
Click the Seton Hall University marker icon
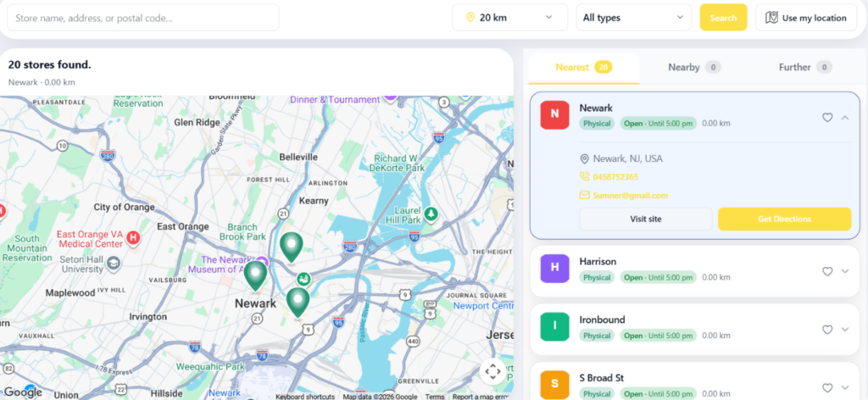click(x=114, y=262)
